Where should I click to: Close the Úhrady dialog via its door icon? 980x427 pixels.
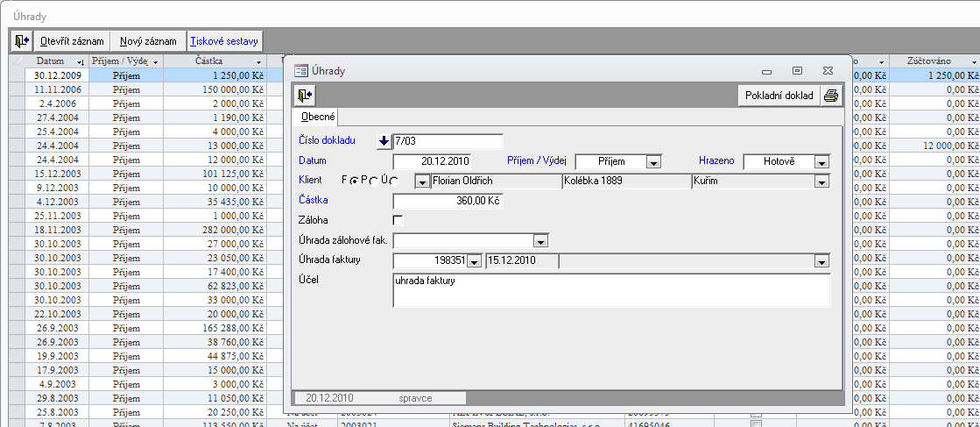tap(305, 96)
